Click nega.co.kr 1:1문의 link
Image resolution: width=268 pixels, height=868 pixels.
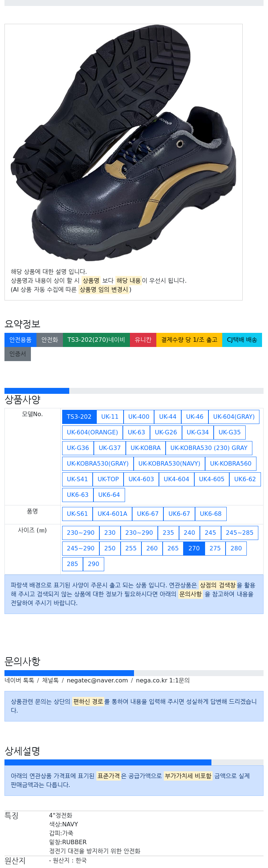coord(163,681)
